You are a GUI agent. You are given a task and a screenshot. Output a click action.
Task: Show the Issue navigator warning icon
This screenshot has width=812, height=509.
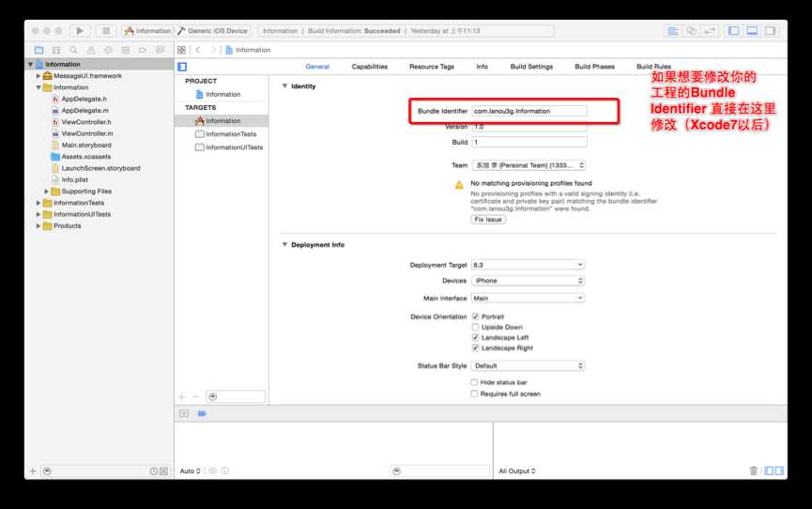click(x=91, y=51)
